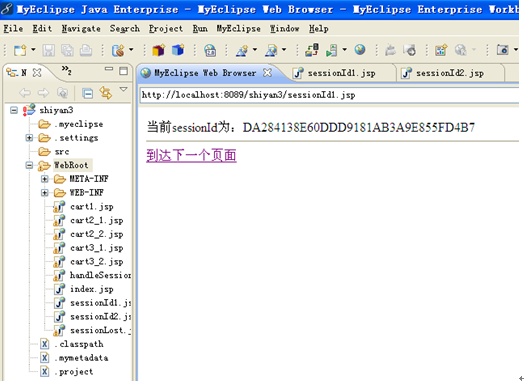Click the Navigator Up one level icon
The height and width of the screenshot is (381, 524).
pyautogui.click(x=62, y=93)
